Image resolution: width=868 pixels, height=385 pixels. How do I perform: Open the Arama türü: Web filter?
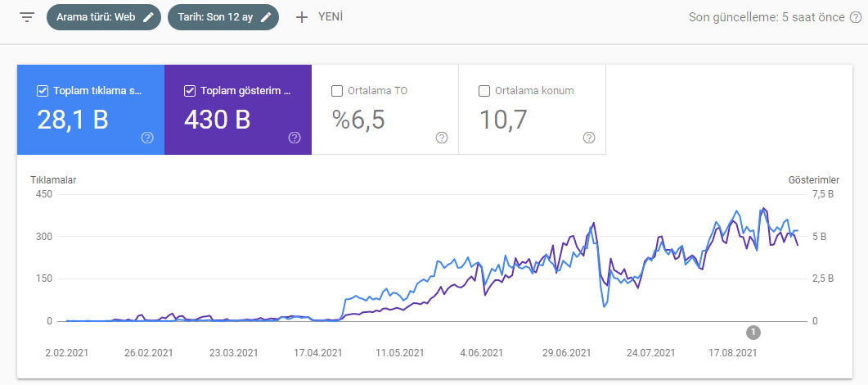click(97, 17)
